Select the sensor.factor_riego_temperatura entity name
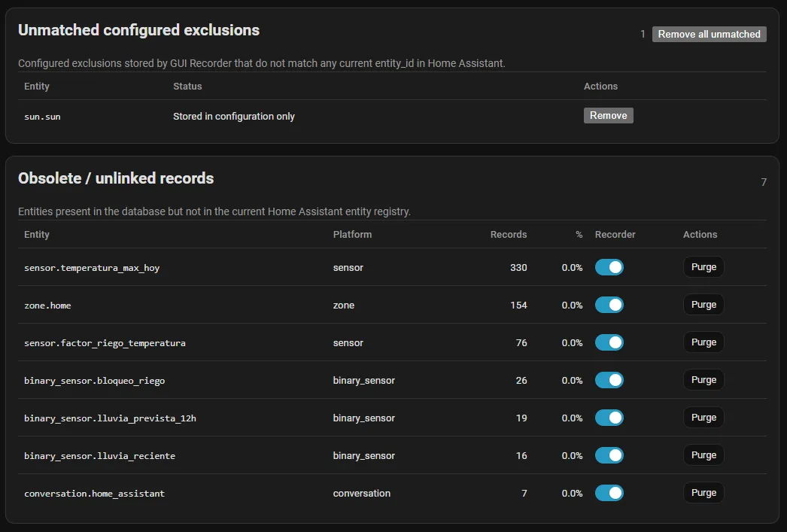The height and width of the screenshot is (532, 787). (x=105, y=343)
